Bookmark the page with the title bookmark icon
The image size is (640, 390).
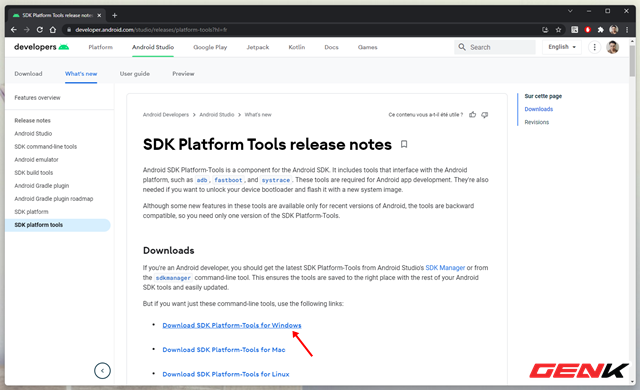click(404, 144)
